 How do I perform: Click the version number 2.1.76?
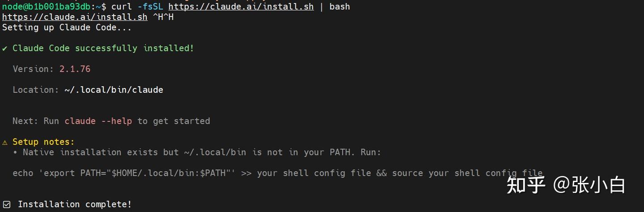[x=75, y=69]
